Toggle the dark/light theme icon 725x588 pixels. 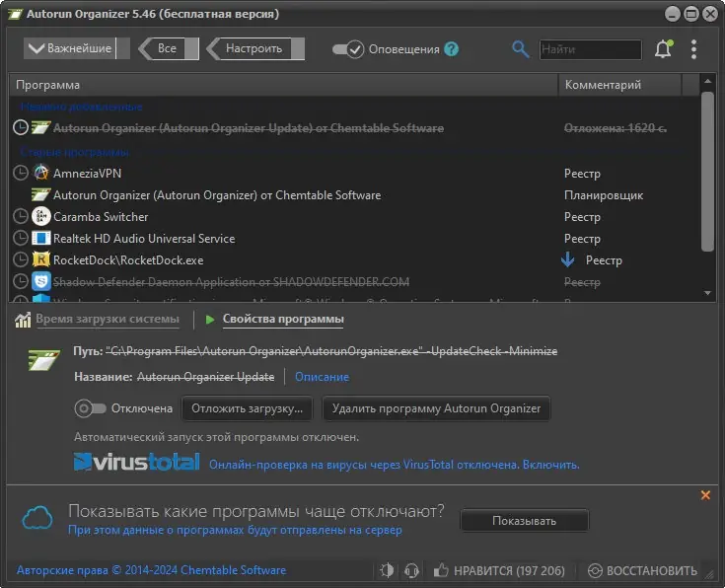(x=387, y=570)
